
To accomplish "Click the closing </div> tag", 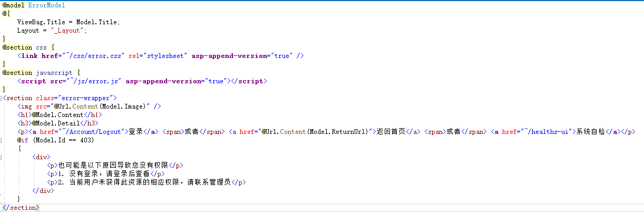I will 43,191.
